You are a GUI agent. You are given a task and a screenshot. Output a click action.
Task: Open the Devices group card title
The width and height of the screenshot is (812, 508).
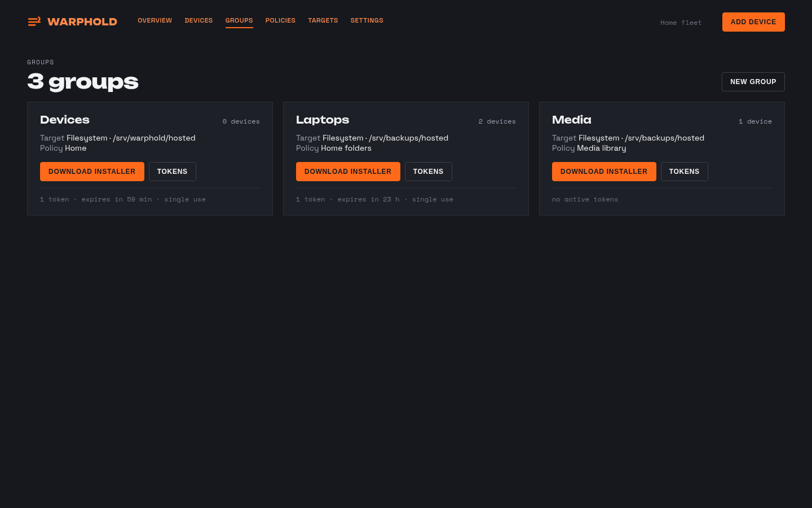65,120
